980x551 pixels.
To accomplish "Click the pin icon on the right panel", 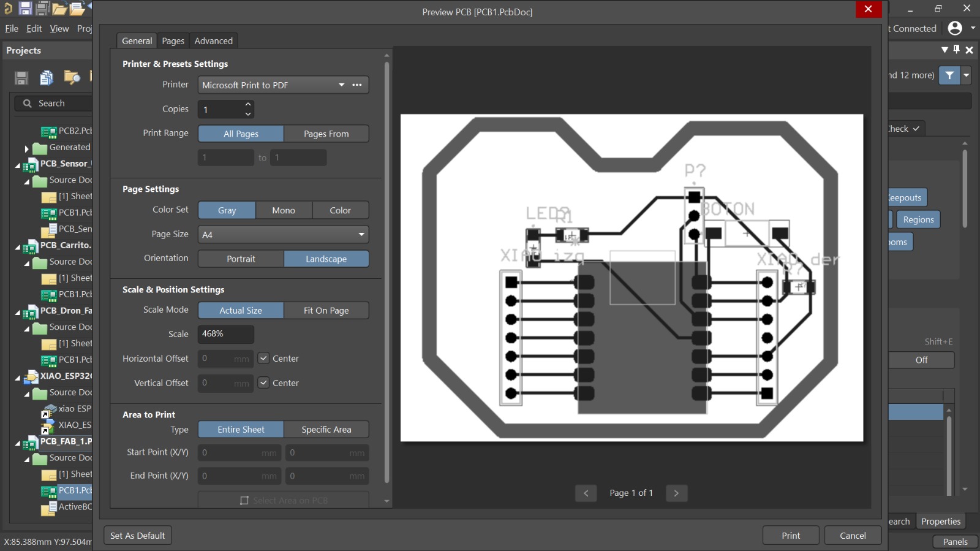I will [x=957, y=50].
